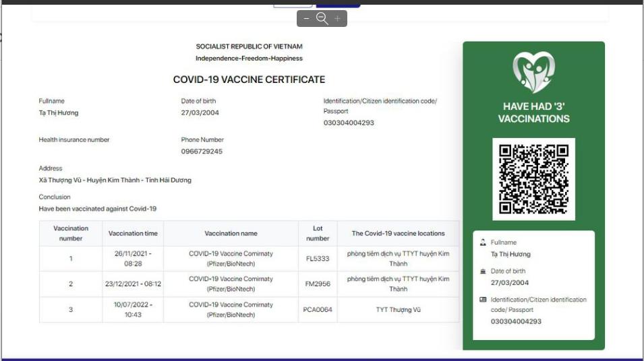Click the Lot number column header
This screenshot has height=361, width=644.
(318, 234)
